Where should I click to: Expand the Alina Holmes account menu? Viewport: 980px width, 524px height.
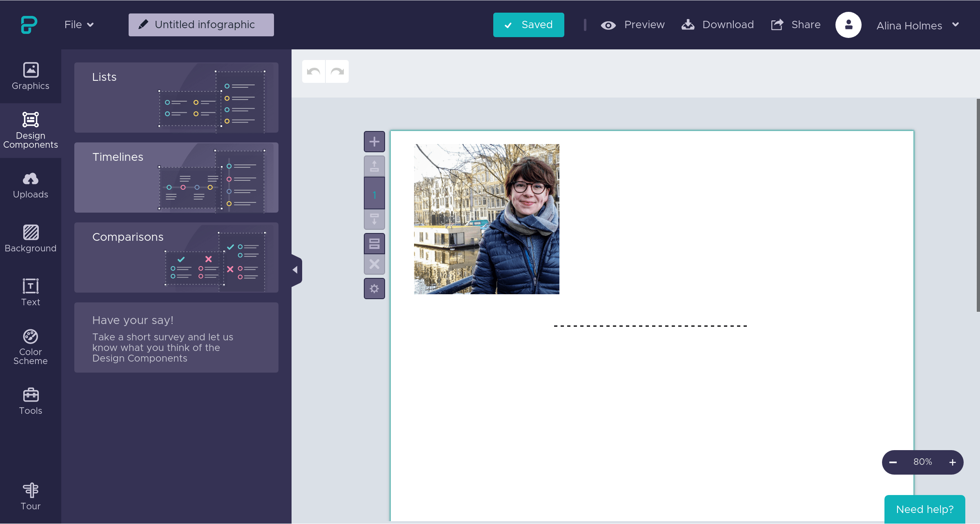918,25
